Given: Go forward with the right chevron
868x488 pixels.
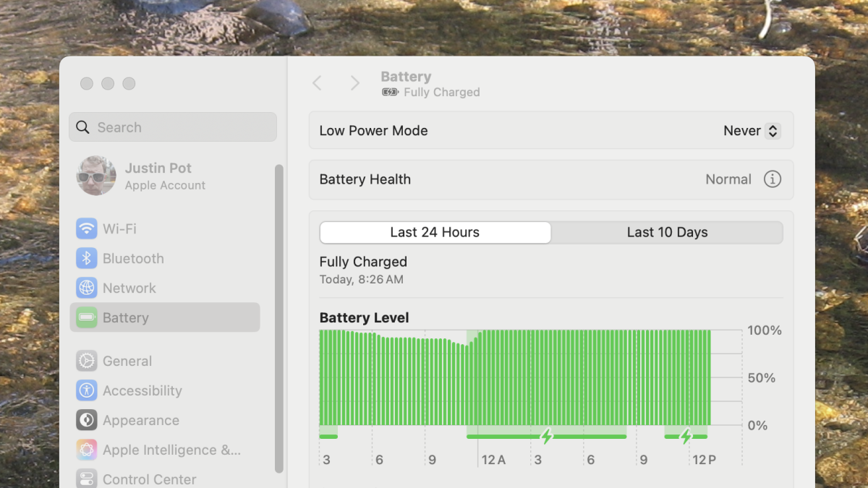Looking at the screenshot, I should pos(354,83).
